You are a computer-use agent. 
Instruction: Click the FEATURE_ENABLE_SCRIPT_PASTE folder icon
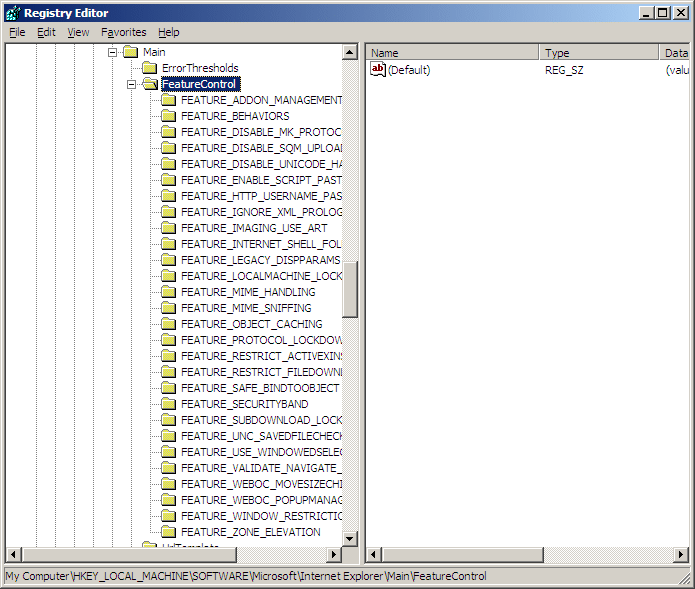point(169,180)
